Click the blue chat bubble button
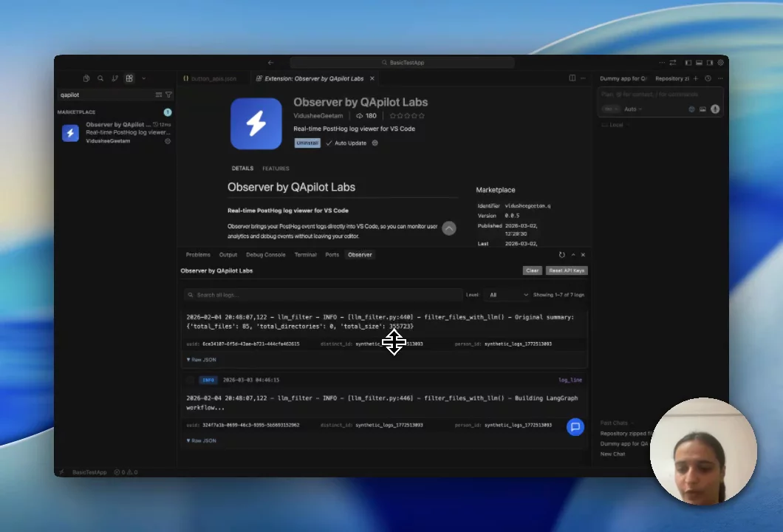Viewport: 783px width, 532px height. point(575,426)
